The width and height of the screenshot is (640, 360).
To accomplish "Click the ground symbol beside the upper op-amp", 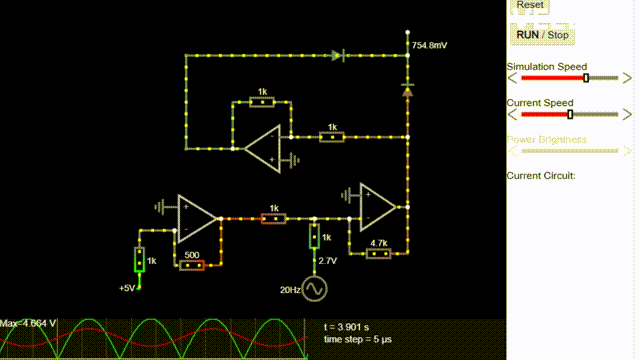I will point(294,160).
